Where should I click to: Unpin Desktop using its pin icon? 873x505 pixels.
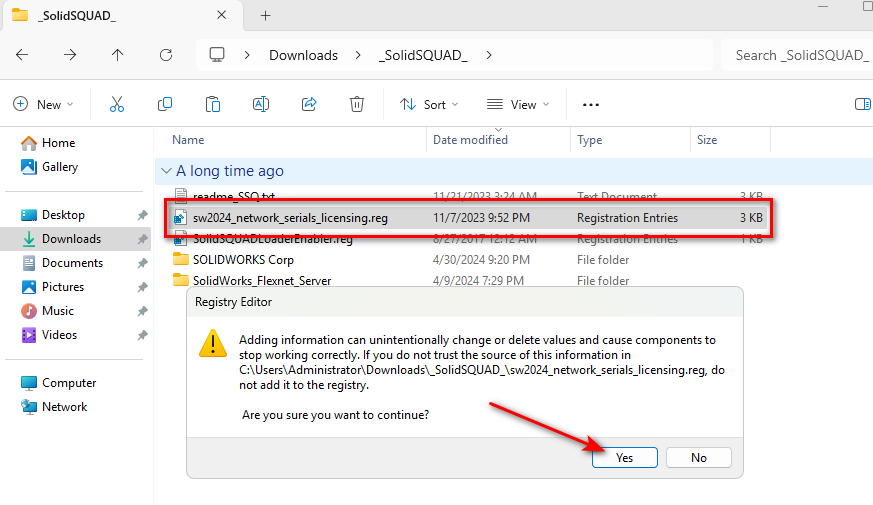143,215
